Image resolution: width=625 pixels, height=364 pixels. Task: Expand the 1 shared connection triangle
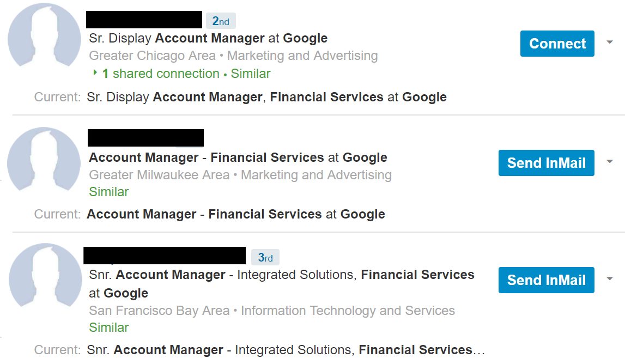95,72
